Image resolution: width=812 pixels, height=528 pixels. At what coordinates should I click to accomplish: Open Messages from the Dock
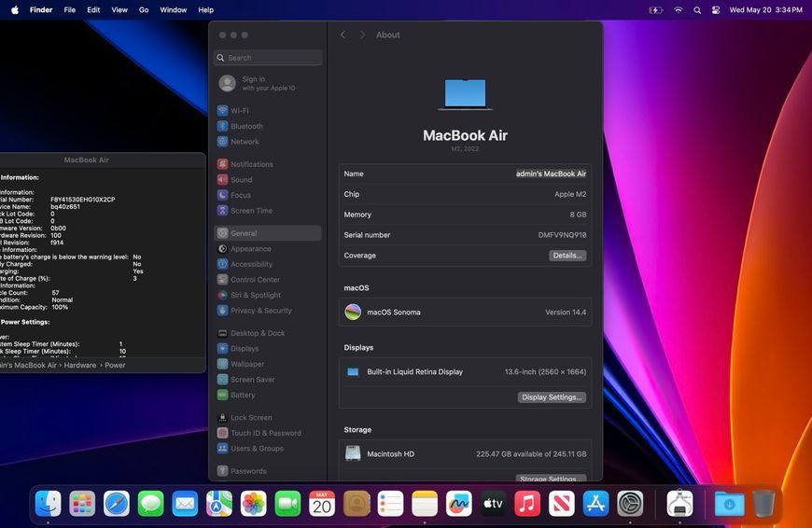pyautogui.click(x=150, y=504)
